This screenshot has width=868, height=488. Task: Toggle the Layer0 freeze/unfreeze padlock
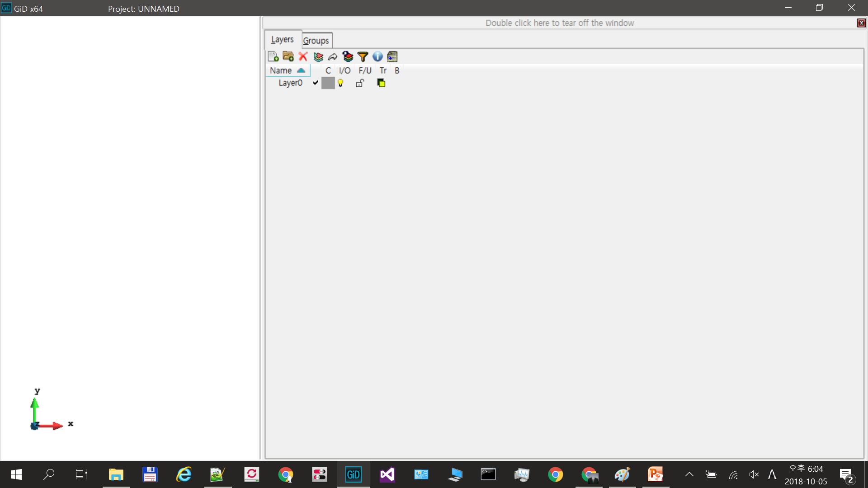click(360, 83)
